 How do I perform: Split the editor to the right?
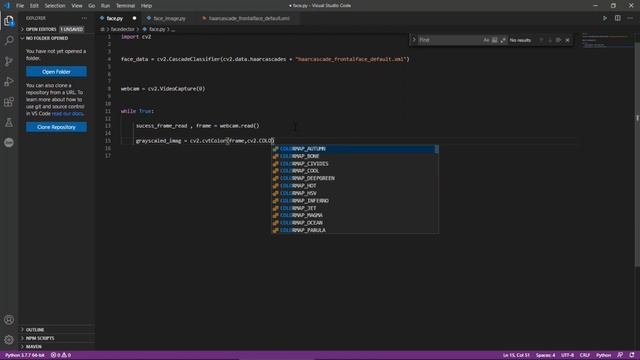[x=618, y=18]
